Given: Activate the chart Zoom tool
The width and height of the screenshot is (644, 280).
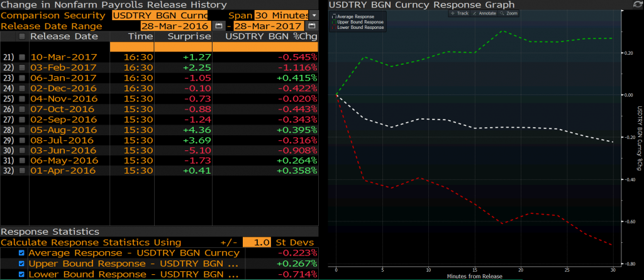Looking at the screenshot, I should 509,13.
